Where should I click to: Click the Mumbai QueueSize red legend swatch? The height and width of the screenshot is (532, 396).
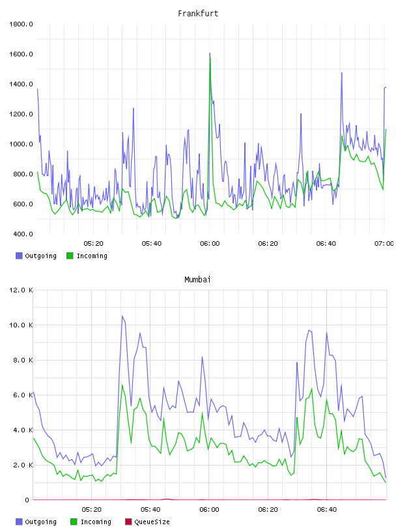click(128, 522)
